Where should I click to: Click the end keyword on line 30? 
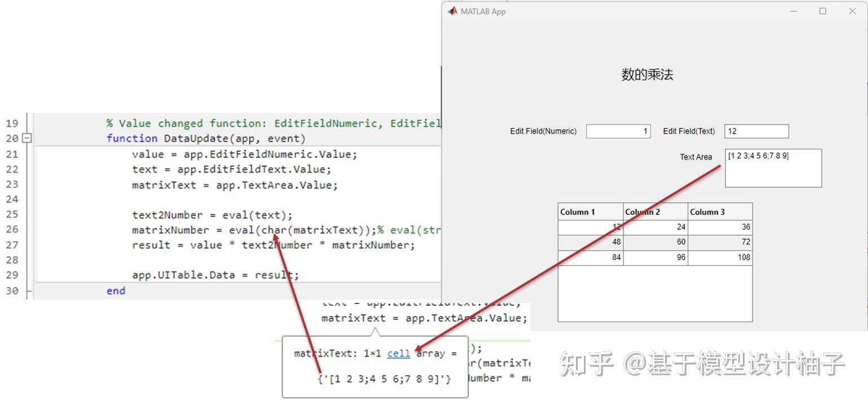(115, 290)
